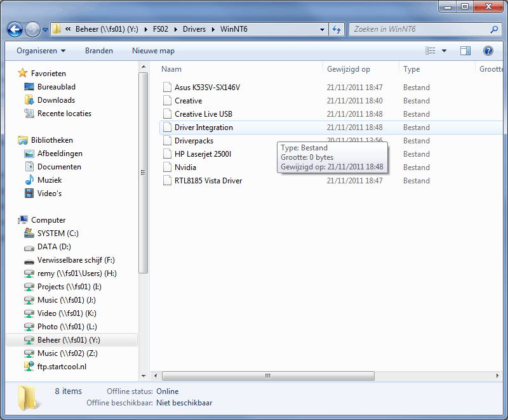
Task: Click the Forward navigation arrow
Action: 32,29
